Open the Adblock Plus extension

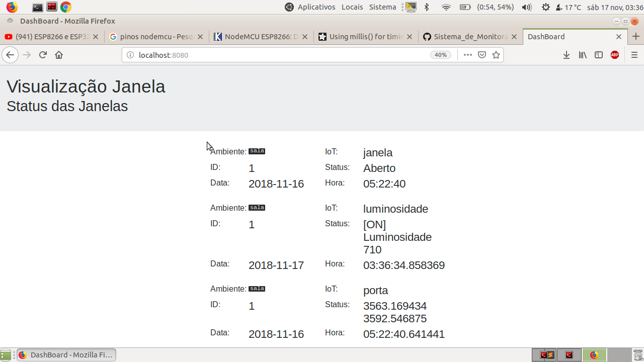point(615,55)
